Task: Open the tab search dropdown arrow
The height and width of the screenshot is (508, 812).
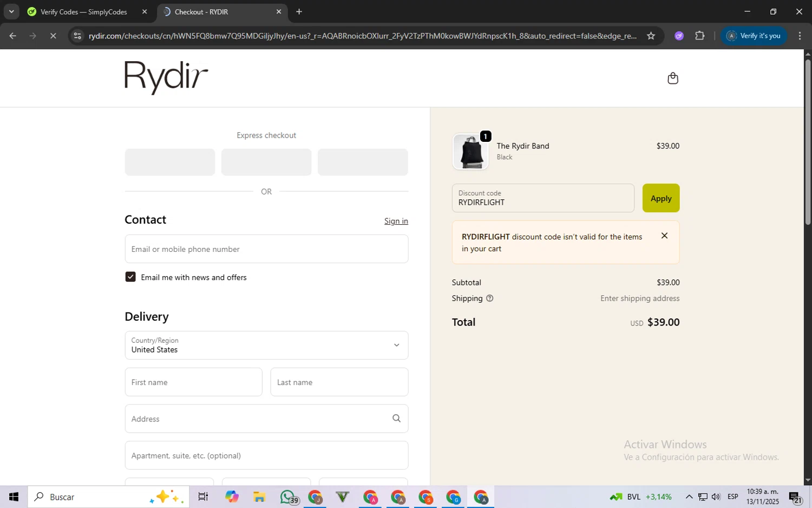Action: 11,11
